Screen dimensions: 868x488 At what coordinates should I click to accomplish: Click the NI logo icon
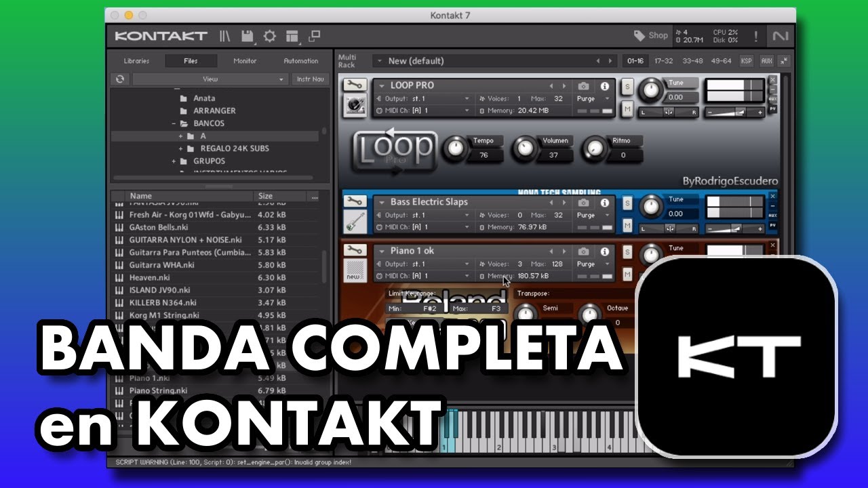pyautogui.click(x=780, y=36)
